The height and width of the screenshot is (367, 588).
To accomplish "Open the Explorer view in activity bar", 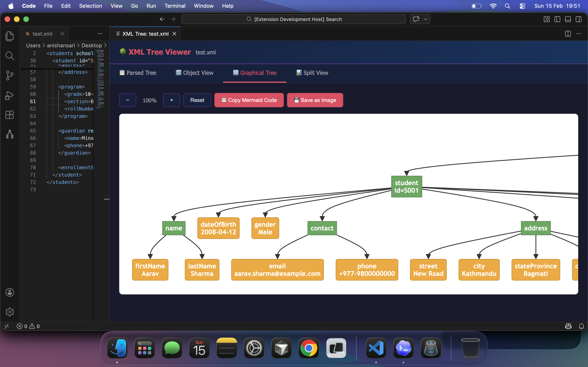I will 9,36.
